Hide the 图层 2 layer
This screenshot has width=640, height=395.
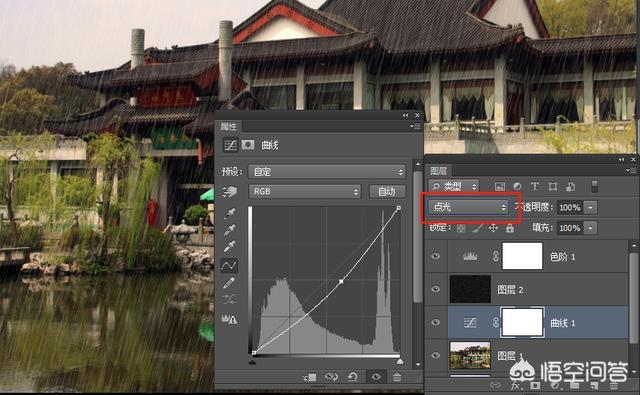[x=436, y=289]
